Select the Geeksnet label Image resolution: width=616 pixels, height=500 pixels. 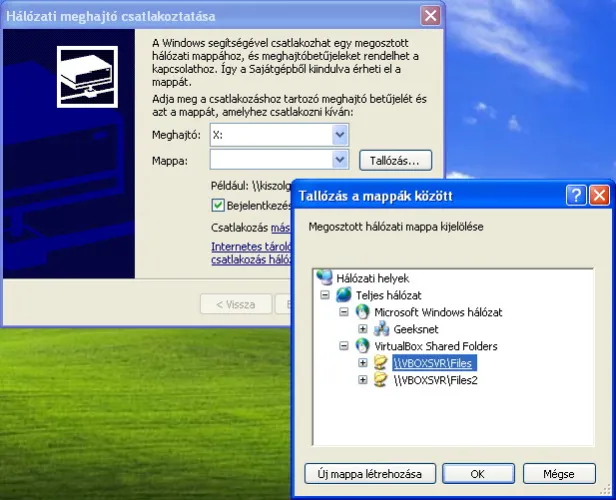coord(416,329)
